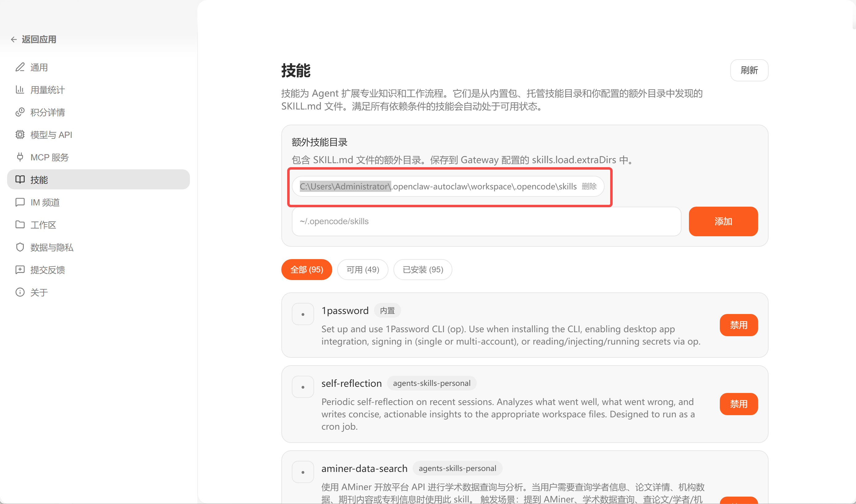Click the 用量统计 bar chart icon
This screenshot has height=504, width=856.
click(x=20, y=90)
